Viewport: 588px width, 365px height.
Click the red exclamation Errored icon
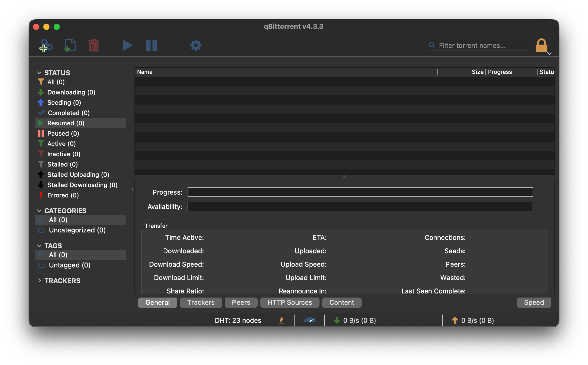41,195
